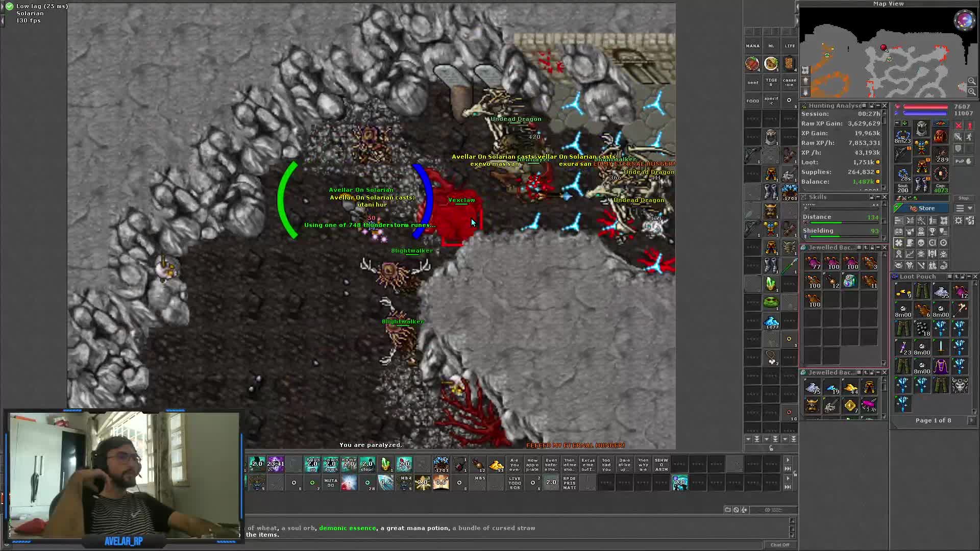
Task: Click the raw meat food hotkey icon
Action: point(752,63)
